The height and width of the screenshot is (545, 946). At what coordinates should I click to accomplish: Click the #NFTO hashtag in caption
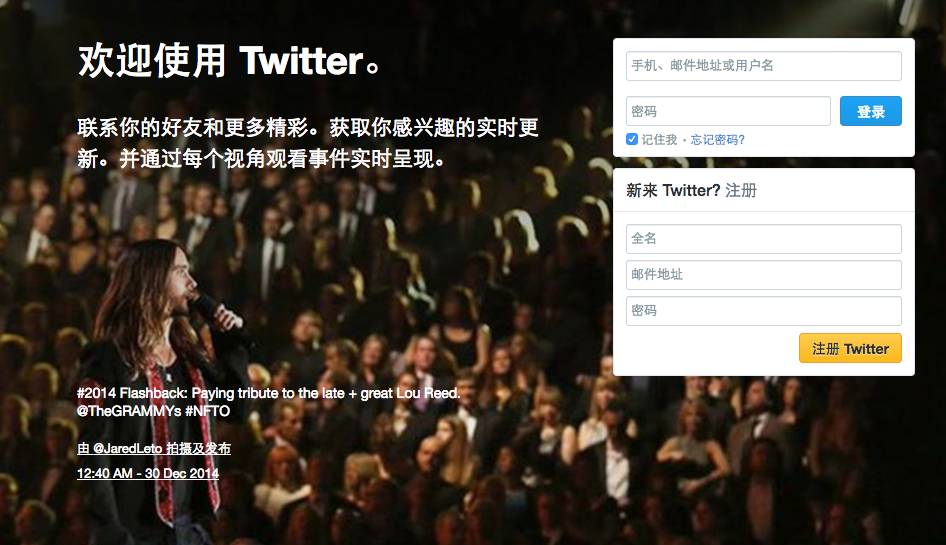(x=207, y=411)
